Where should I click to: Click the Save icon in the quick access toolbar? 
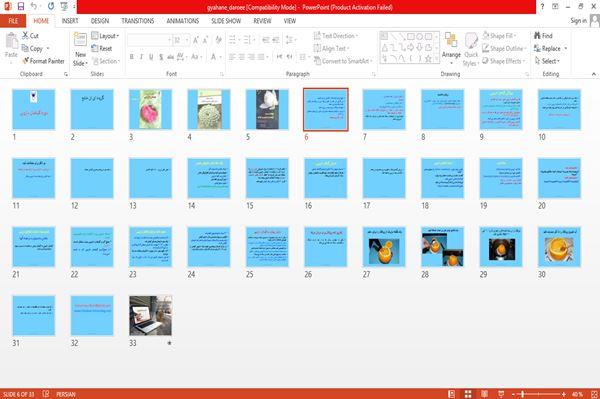click(21, 6)
